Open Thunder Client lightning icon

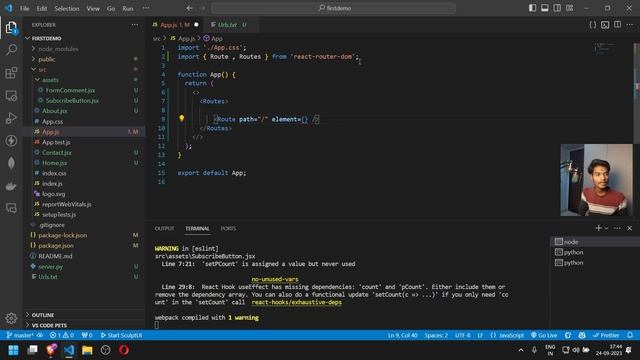[x=11, y=140]
